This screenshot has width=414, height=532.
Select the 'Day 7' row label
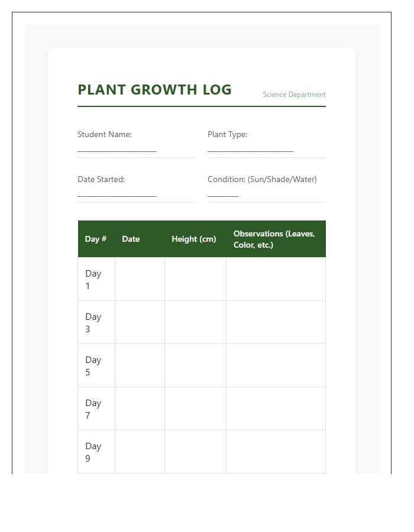point(93,409)
